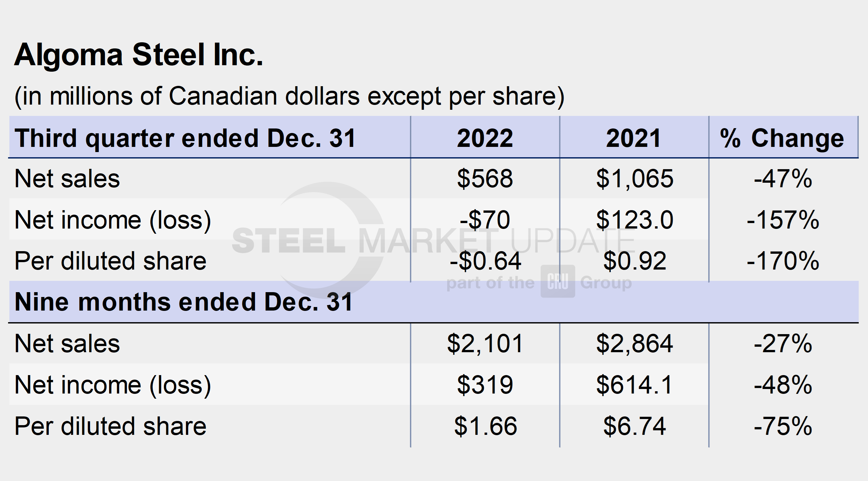Viewport: 868px width, 481px height.
Task: Click the CRU logo in the watermark
Action: coord(558,281)
